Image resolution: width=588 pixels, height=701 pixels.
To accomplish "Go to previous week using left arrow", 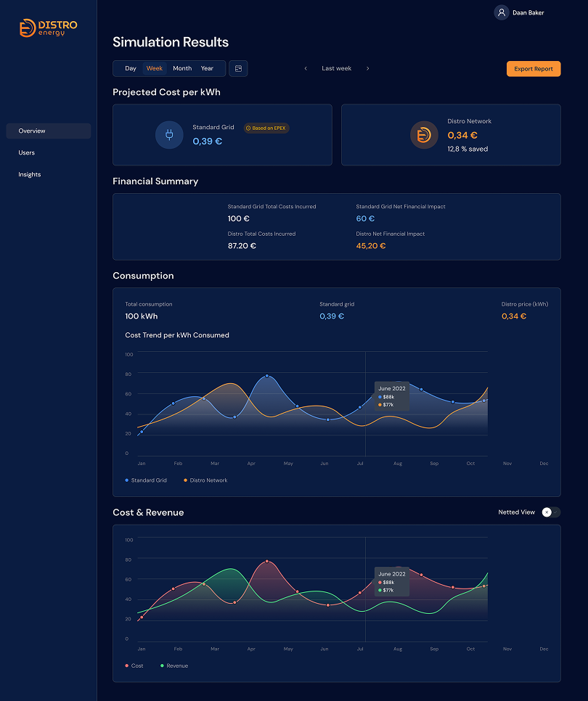I will pos(306,69).
